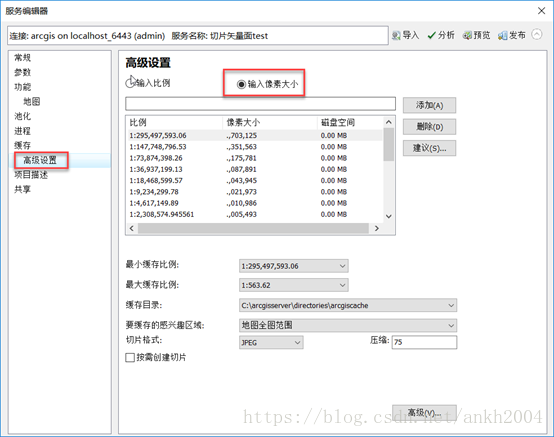Click the 删除(D) button

click(x=429, y=127)
